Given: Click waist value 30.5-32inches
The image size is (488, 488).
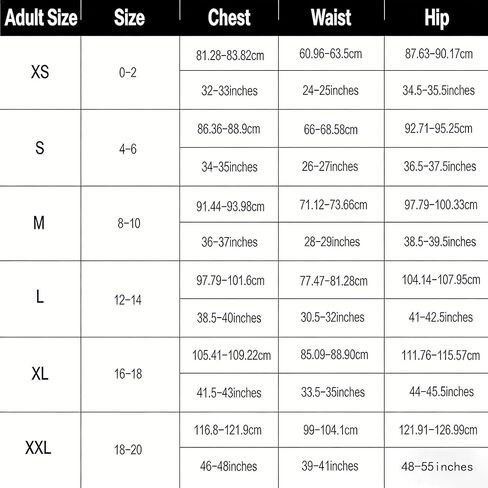Looking at the screenshot, I should [x=332, y=317].
